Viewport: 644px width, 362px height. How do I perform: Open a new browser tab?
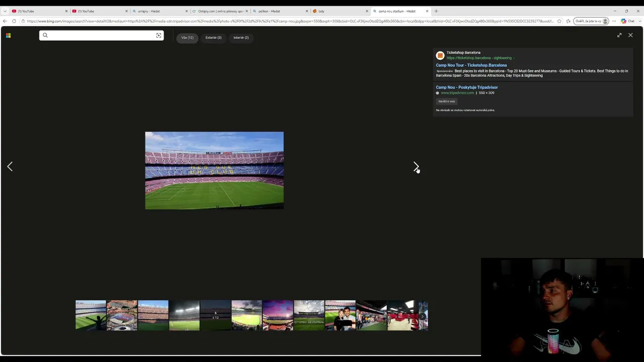[436, 11]
